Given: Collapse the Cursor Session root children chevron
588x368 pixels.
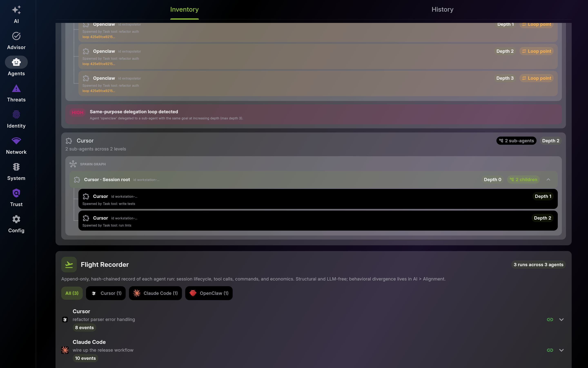Looking at the screenshot, I should pyautogui.click(x=548, y=180).
